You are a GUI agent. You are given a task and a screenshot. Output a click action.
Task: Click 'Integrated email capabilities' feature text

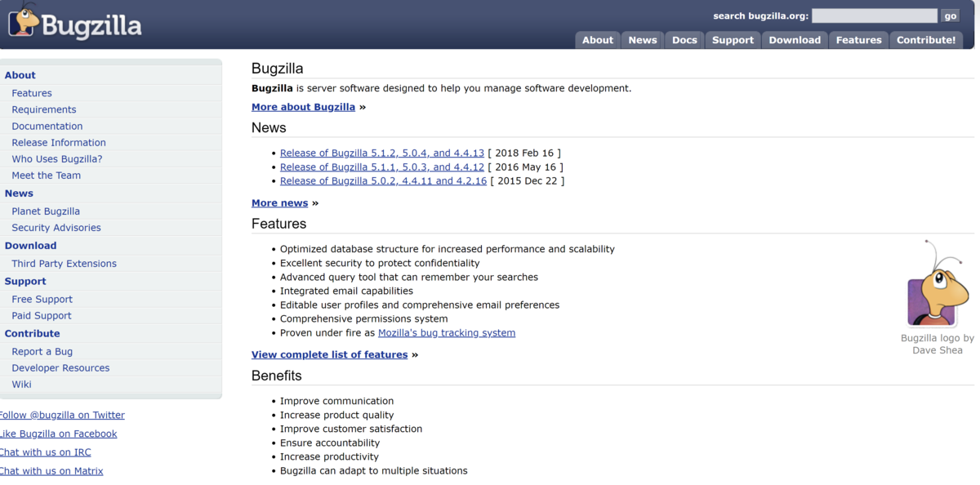[x=346, y=291]
